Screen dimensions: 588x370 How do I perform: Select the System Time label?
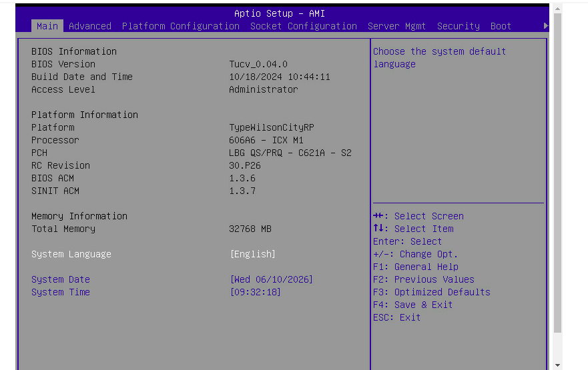pos(60,292)
